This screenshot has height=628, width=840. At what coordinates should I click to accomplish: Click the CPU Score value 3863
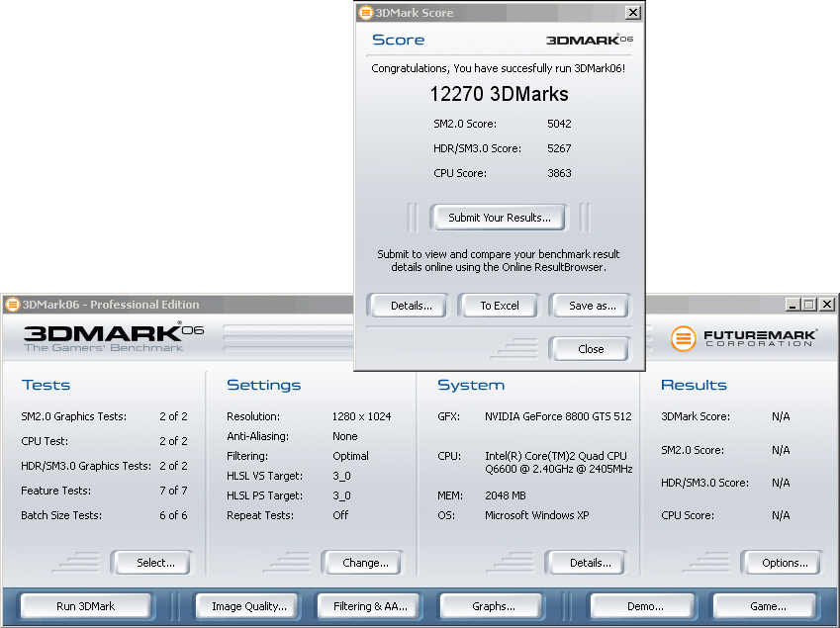[x=559, y=173]
